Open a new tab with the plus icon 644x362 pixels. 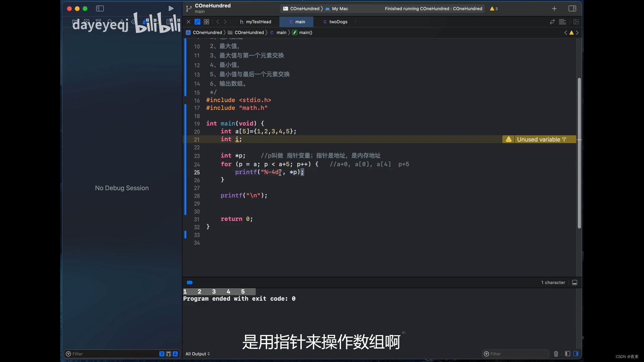point(554,8)
